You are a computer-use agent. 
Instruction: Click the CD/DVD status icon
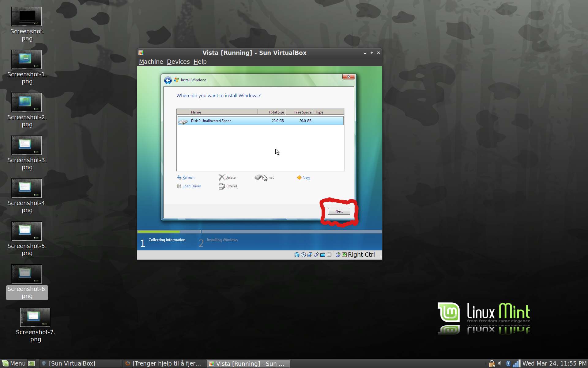303,255
